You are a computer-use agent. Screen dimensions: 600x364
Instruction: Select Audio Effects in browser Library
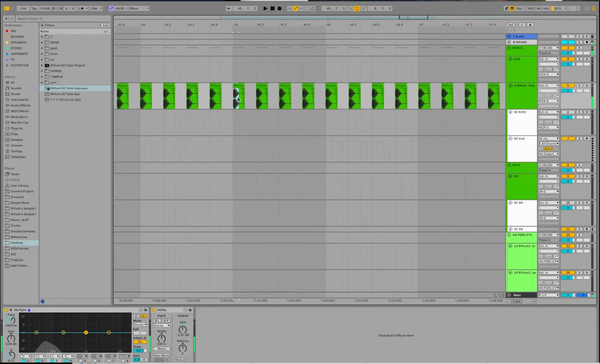point(20,105)
